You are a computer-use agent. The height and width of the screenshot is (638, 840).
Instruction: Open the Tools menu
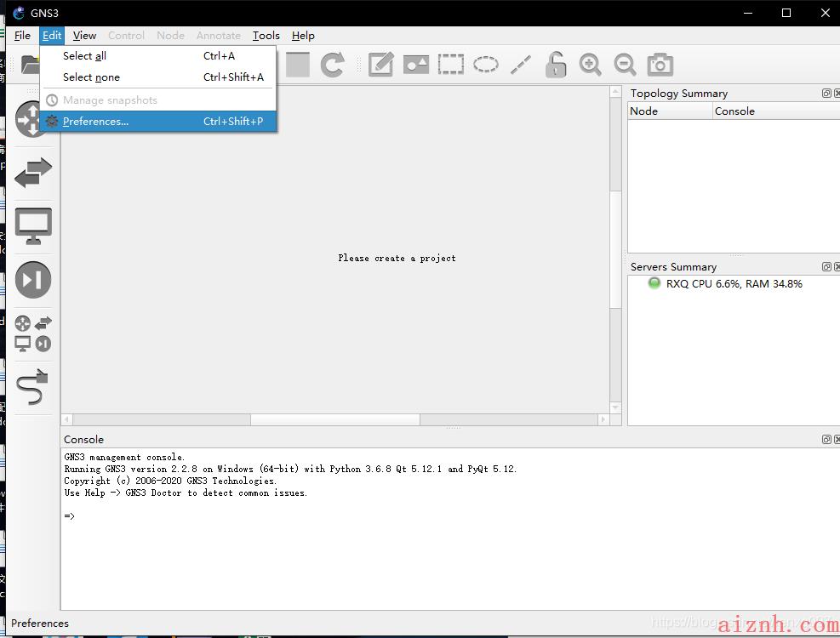click(266, 36)
